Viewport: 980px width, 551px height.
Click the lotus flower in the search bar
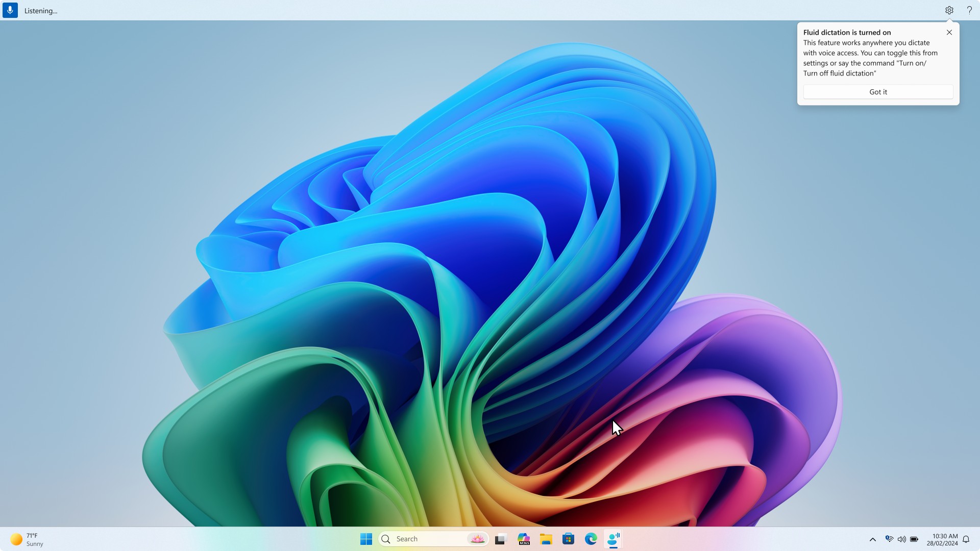click(x=476, y=538)
